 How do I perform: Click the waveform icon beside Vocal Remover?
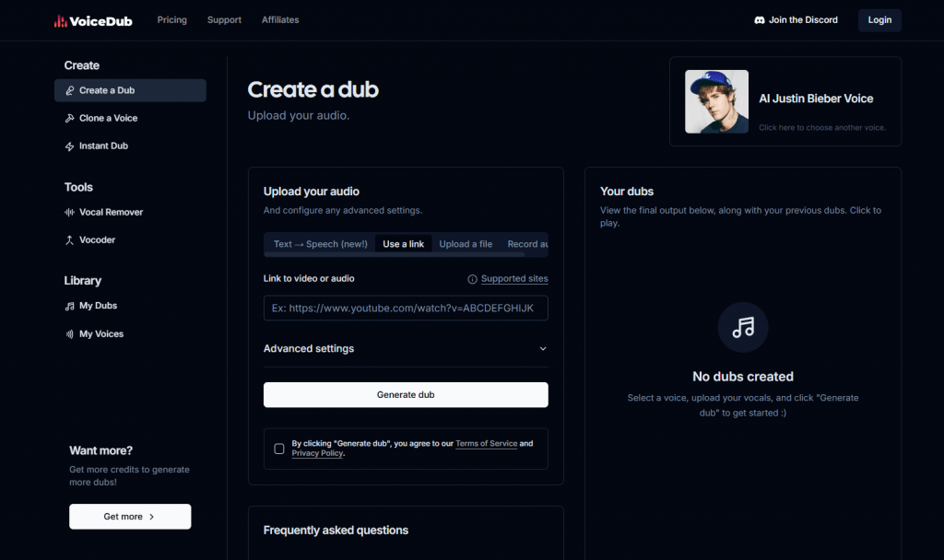coord(70,213)
